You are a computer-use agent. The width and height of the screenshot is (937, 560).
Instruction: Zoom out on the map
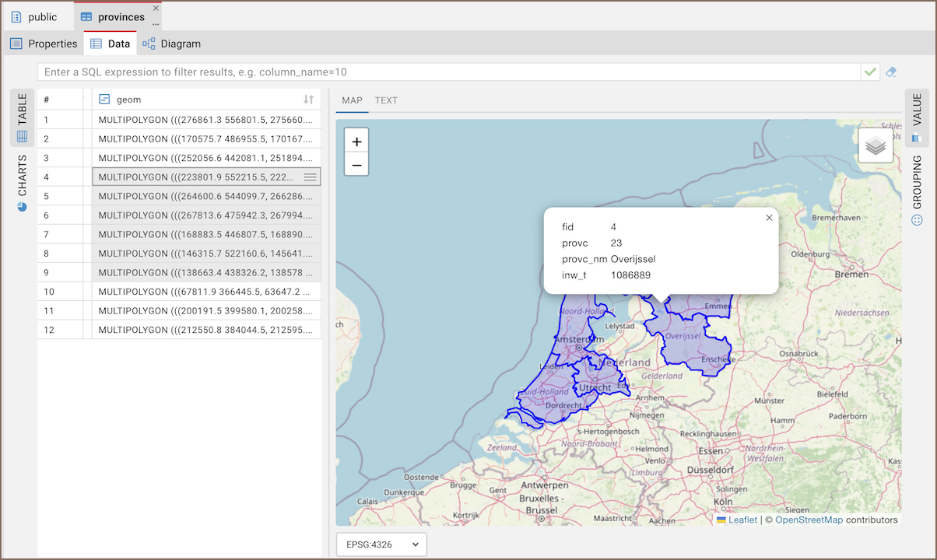[x=356, y=164]
